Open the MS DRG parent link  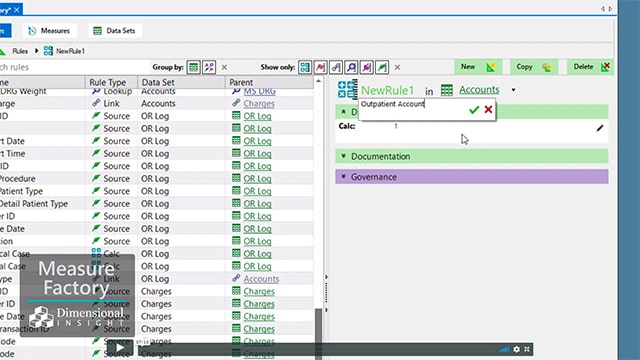(259, 91)
